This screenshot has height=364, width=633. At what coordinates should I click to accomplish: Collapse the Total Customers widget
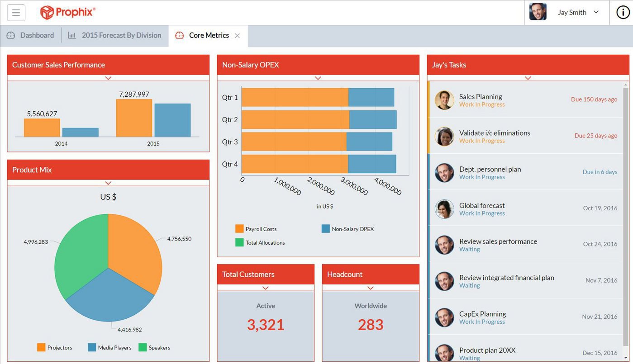pos(265,287)
